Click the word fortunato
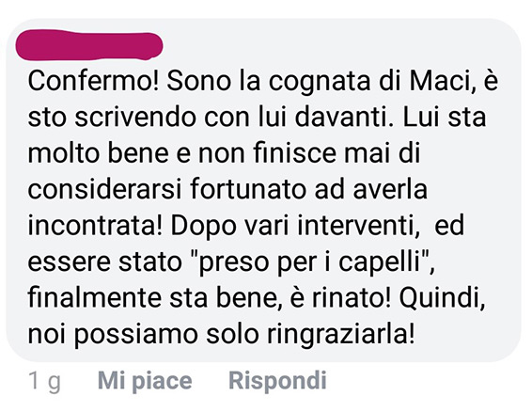Viewport: 532px width, 412px height. coord(249,189)
